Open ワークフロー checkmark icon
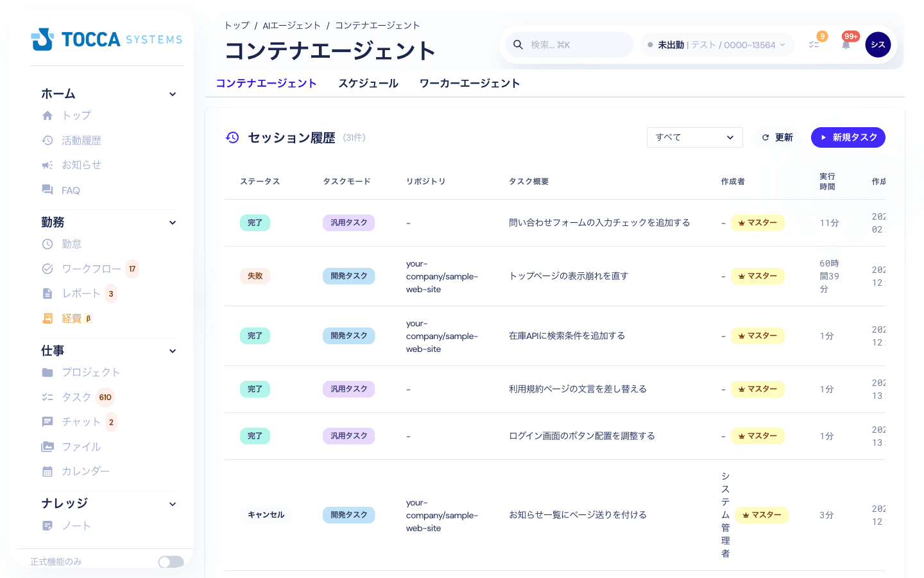 click(x=47, y=269)
